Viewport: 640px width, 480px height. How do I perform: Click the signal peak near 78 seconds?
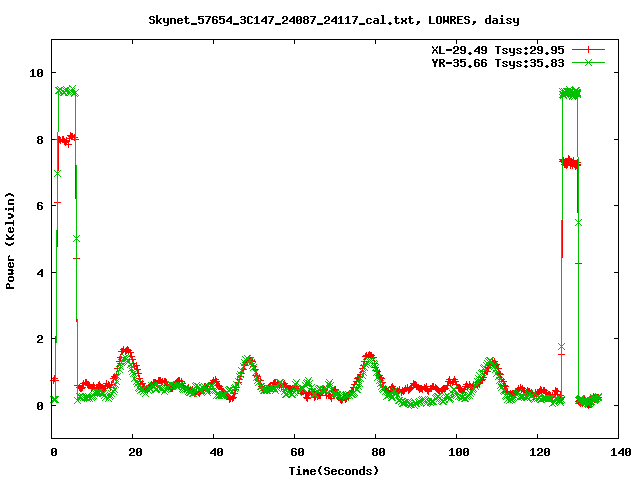coord(369,356)
